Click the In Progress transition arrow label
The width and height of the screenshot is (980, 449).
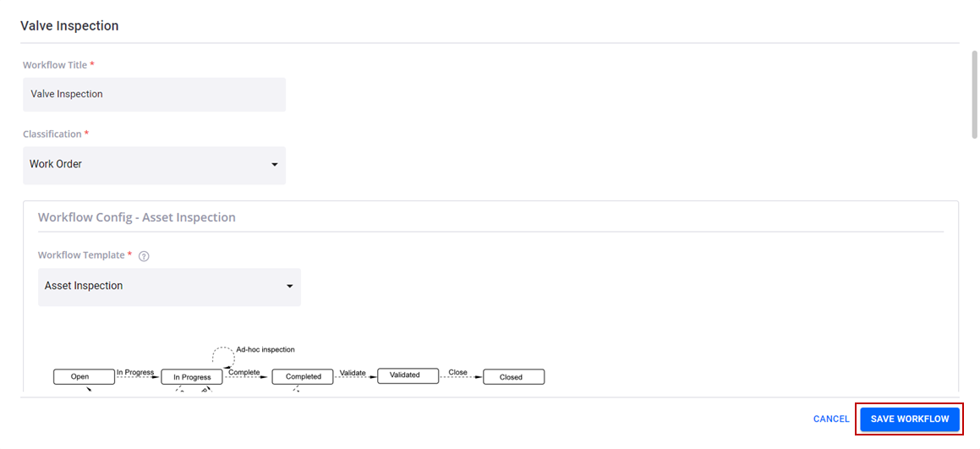(x=135, y=372)
